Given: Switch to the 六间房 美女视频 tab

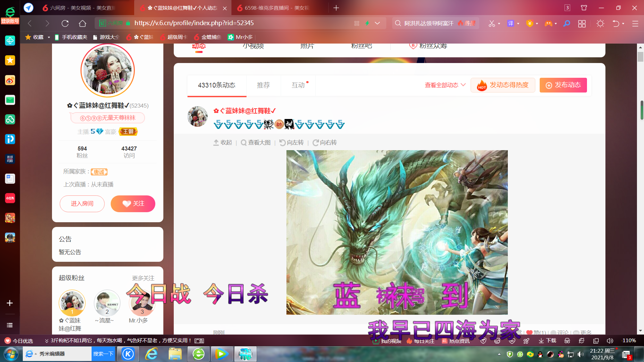Looking at the screenshot, I should [x=80, y=8].
